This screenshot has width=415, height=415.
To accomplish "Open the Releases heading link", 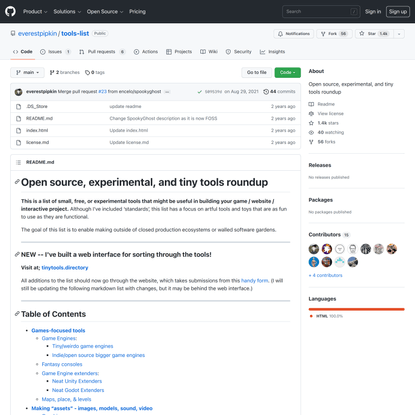I will coord(320,165).
